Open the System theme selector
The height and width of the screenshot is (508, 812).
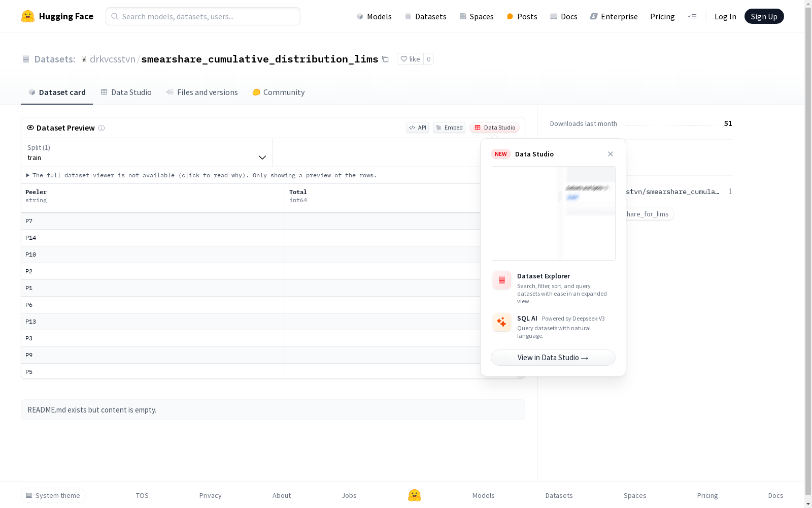(x=53, y=495)
